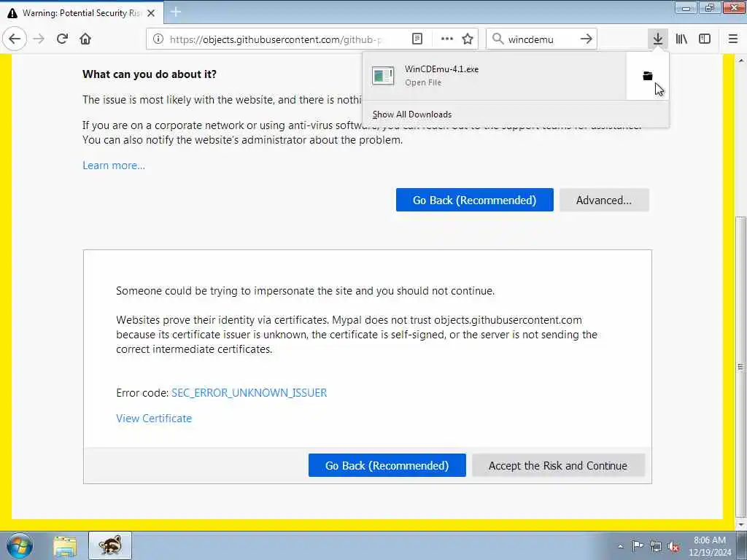Click the forward navigation arrow
747x560 pixels.
(x=39, y=39)
